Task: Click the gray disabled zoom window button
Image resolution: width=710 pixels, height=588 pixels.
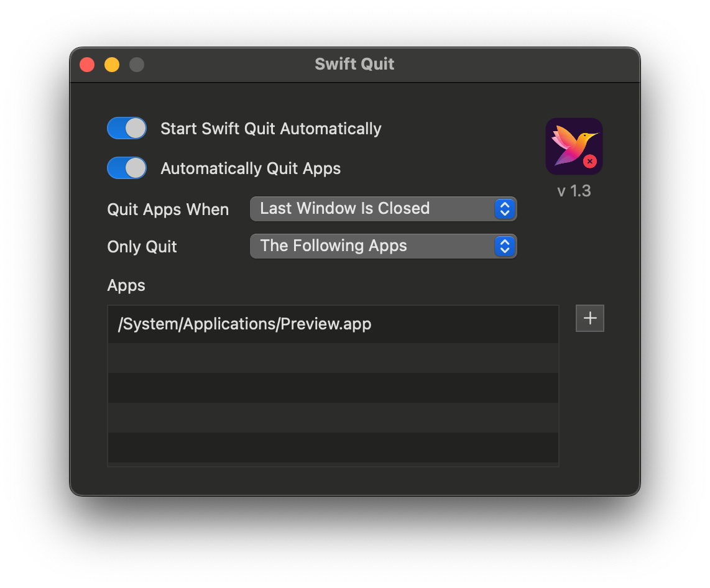Action: click(x=137, y=65)
